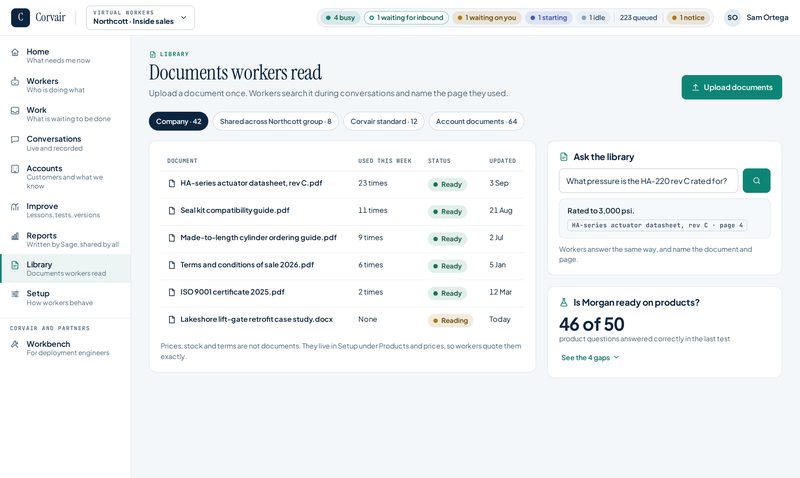This screenshot has width=800, height=478.
Task: Switch to Corvair standard 12 tab
Action: pos(384,121)
